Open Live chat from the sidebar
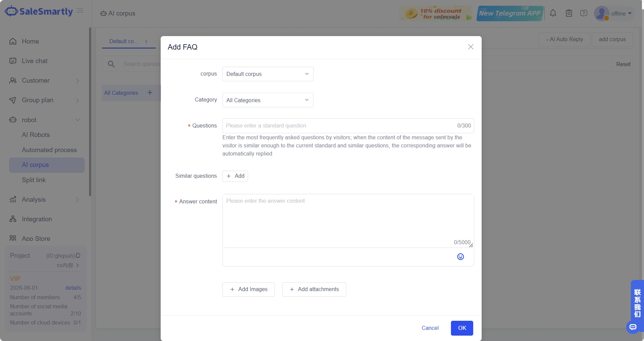644x341 pixels. point(34,61)
